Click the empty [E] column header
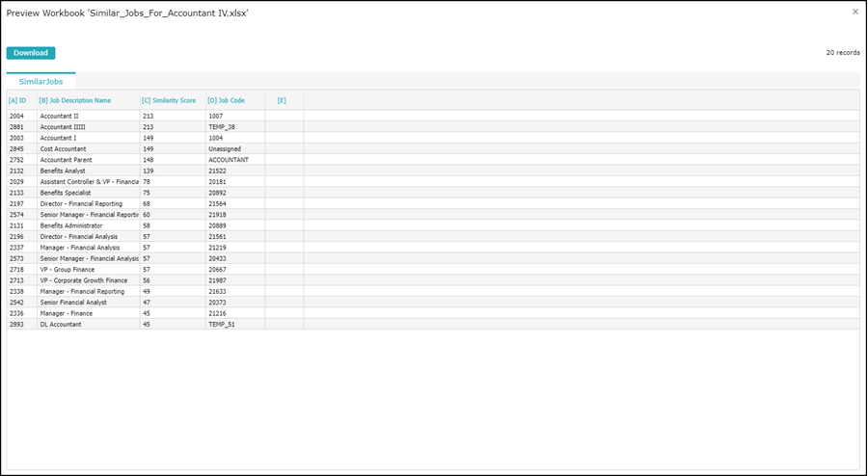The image size is (868, 476). point(282,100)
